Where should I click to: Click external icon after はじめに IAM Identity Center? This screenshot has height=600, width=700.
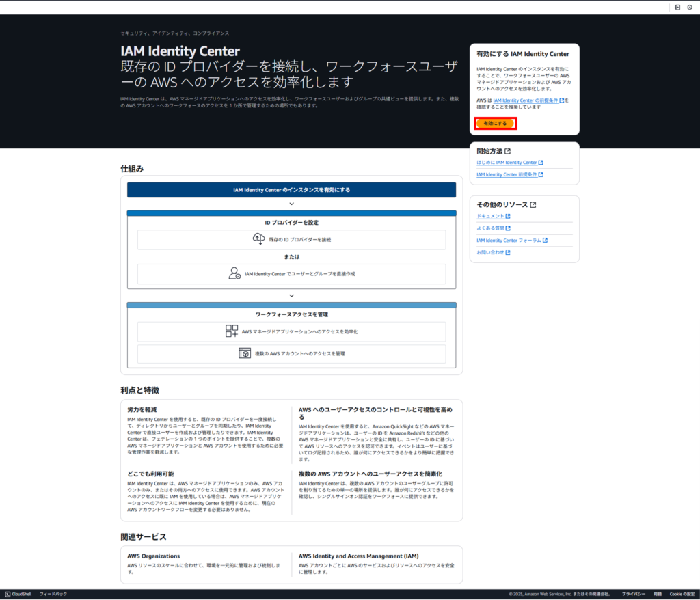click(541, 163)
